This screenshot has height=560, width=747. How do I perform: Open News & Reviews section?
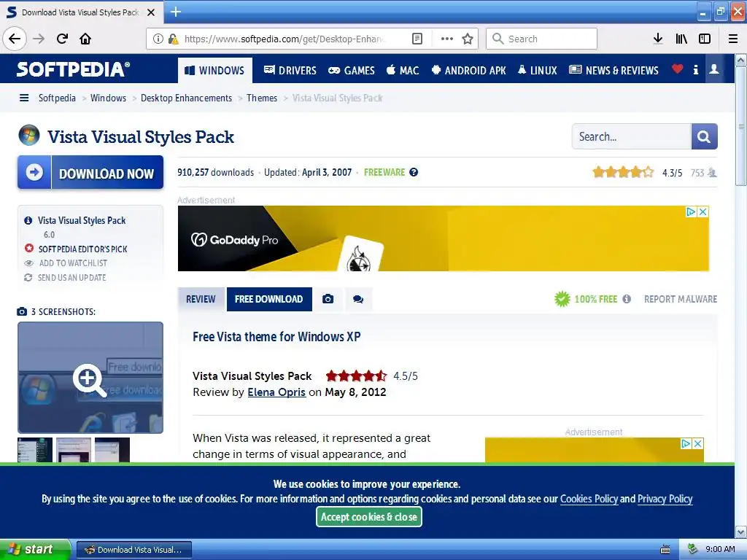(x=614, y=71)
